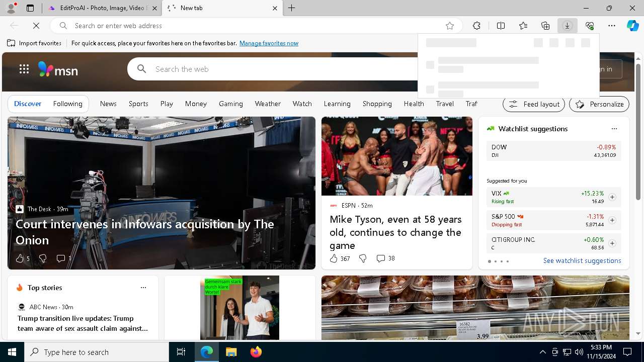Open the Gaming category

point(231,104)
